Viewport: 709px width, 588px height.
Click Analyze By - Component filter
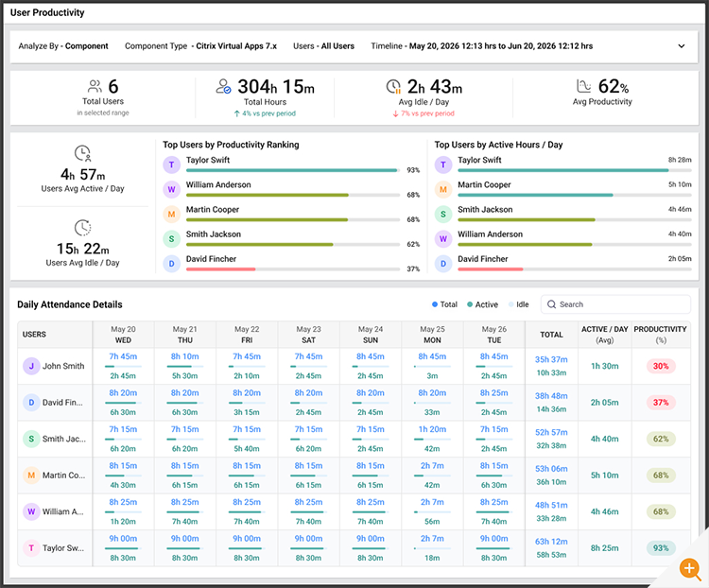tap(63, 46)
